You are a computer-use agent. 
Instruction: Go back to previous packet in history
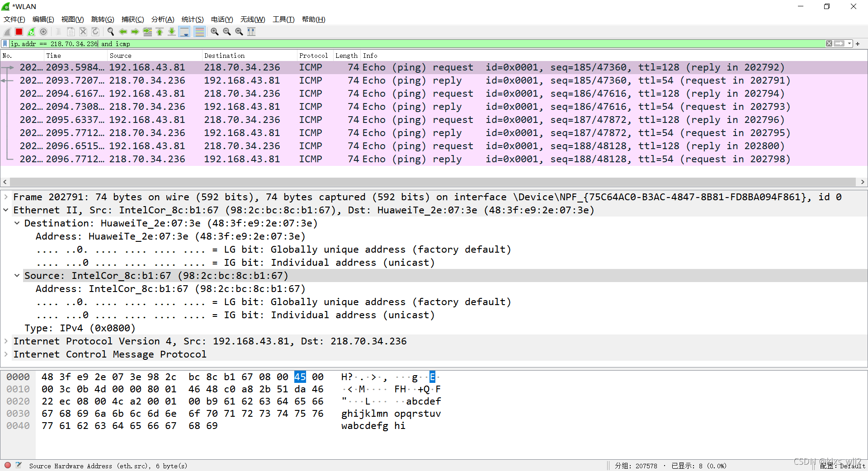pos(123,32)
